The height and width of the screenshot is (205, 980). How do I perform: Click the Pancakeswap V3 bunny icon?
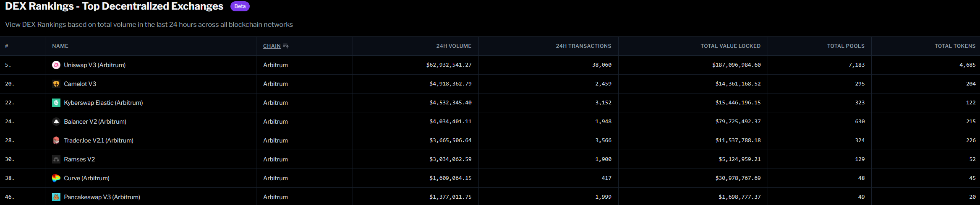click(56, 197)
